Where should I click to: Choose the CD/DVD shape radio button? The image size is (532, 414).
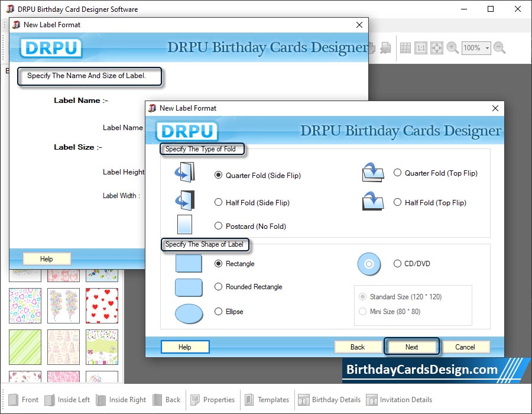[397, 263]
